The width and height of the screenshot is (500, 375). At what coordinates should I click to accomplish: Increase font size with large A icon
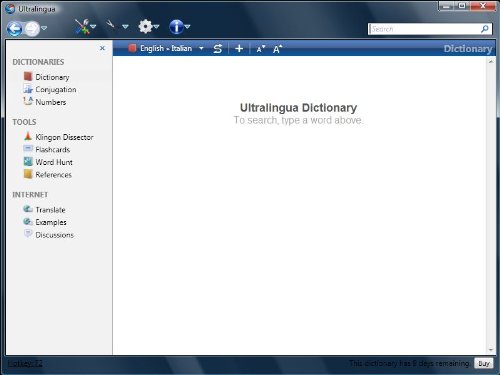277,49
